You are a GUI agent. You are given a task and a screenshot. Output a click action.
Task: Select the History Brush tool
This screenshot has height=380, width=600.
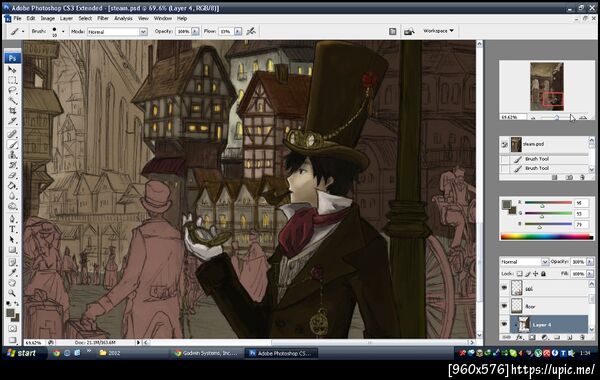tap(12, 165)
